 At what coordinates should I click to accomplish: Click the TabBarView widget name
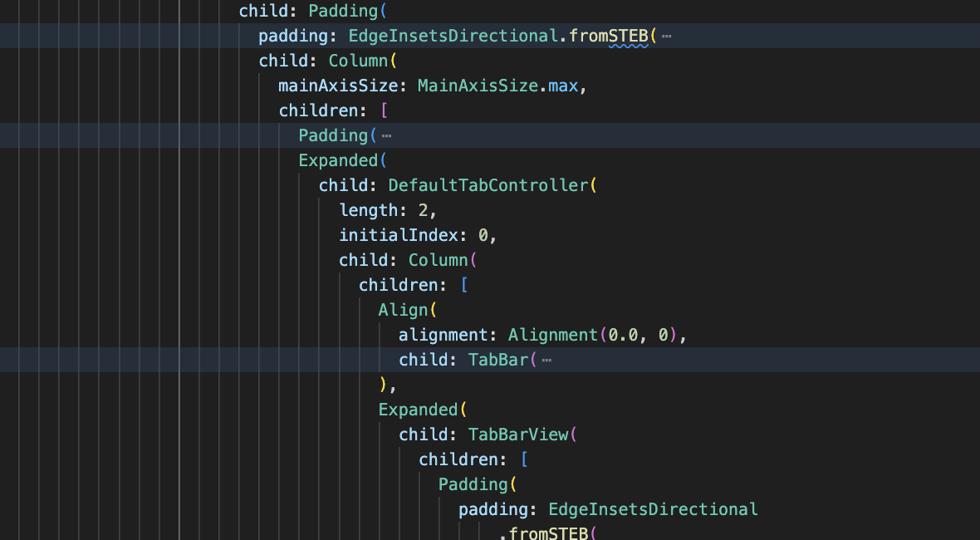pyautogui.click(x=518, y=435)
